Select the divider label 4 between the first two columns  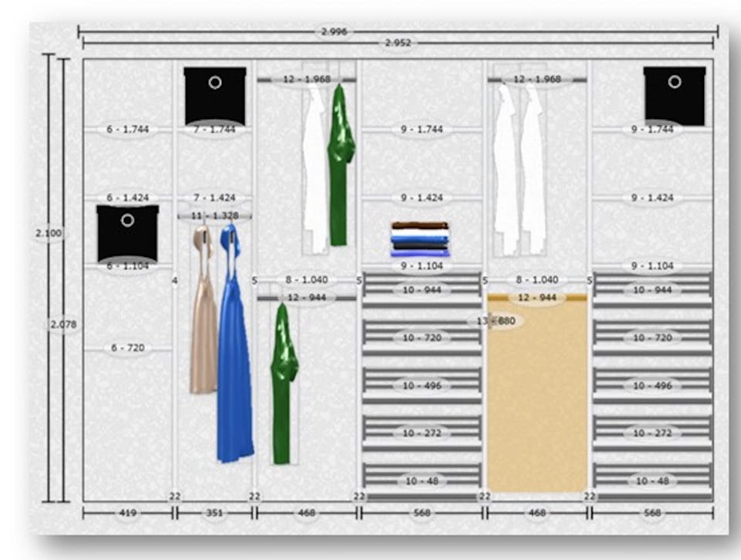tap(175, 281)
